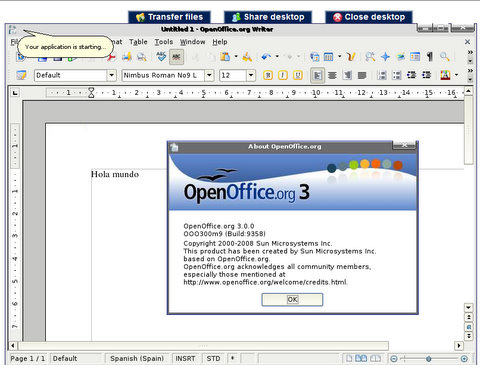
Task: Select Justified alignment
Action: point(362,75)
